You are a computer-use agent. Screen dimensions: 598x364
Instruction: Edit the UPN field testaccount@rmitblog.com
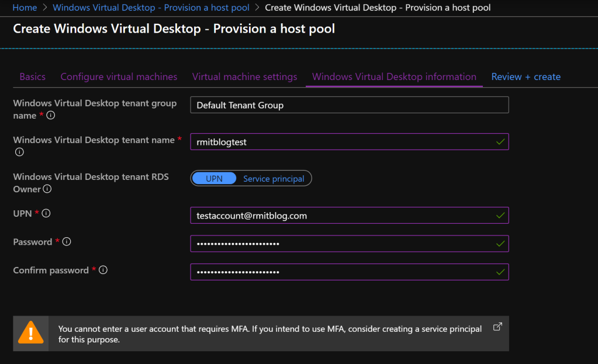pos(350,216)
